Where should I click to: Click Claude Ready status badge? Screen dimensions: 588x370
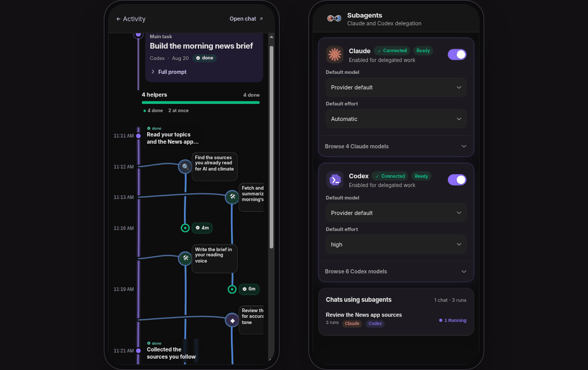423,51
